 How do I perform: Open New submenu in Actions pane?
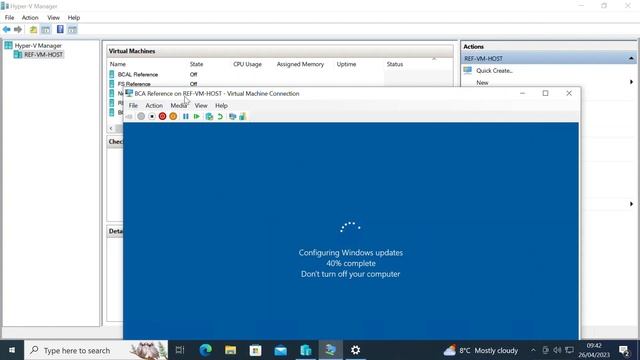pos(482,82)
